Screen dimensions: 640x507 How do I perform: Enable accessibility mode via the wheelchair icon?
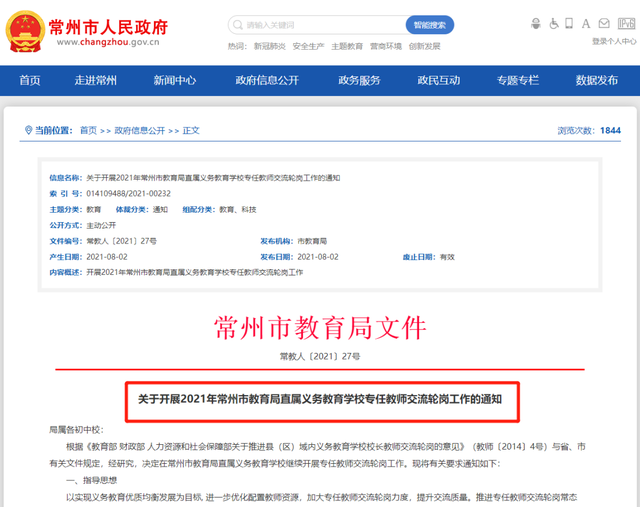(x=553, y=24)
